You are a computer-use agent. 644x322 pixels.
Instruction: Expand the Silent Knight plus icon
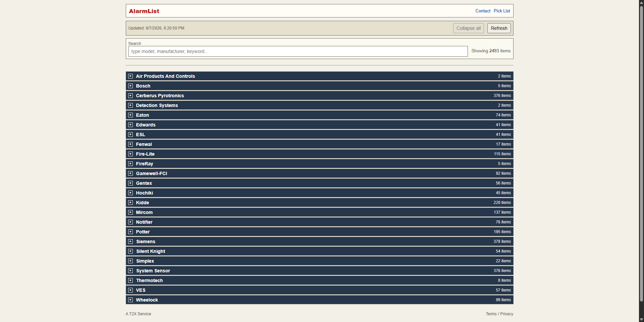[x=130, y=251]
